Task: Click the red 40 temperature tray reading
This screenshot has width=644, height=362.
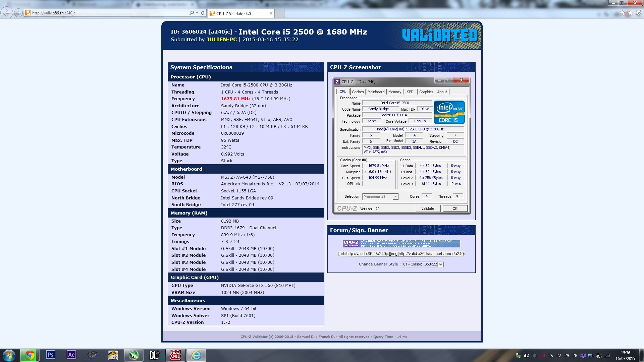Action: point(542,356)
